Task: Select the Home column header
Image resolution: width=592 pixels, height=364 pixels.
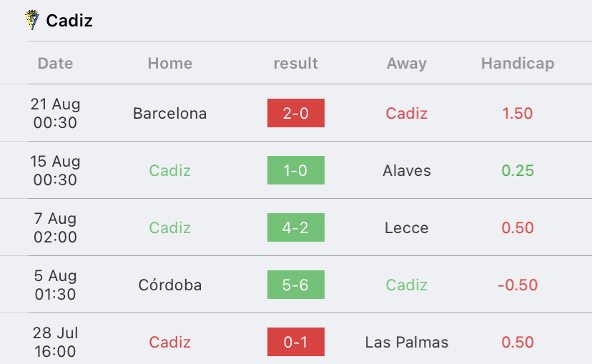Action: 170,63
